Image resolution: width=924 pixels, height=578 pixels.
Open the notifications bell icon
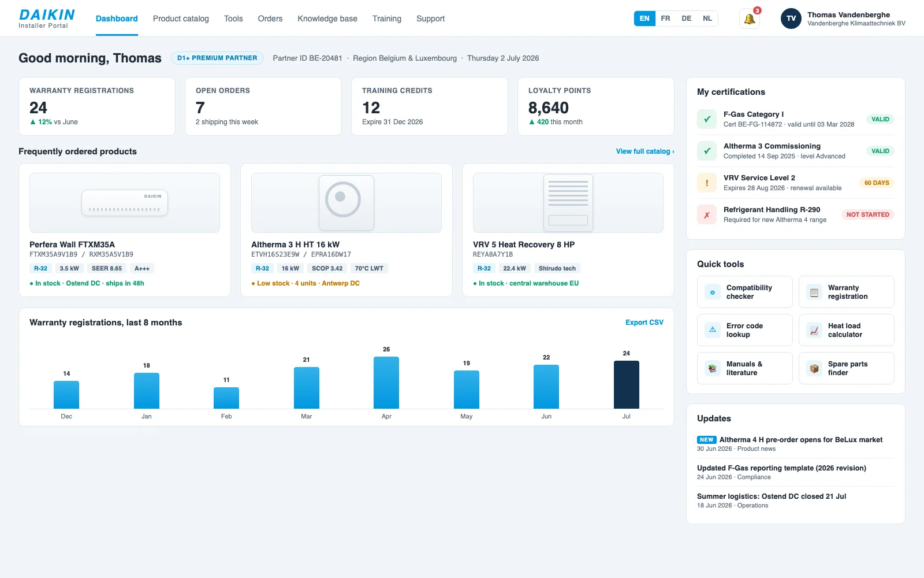point(750,18)
